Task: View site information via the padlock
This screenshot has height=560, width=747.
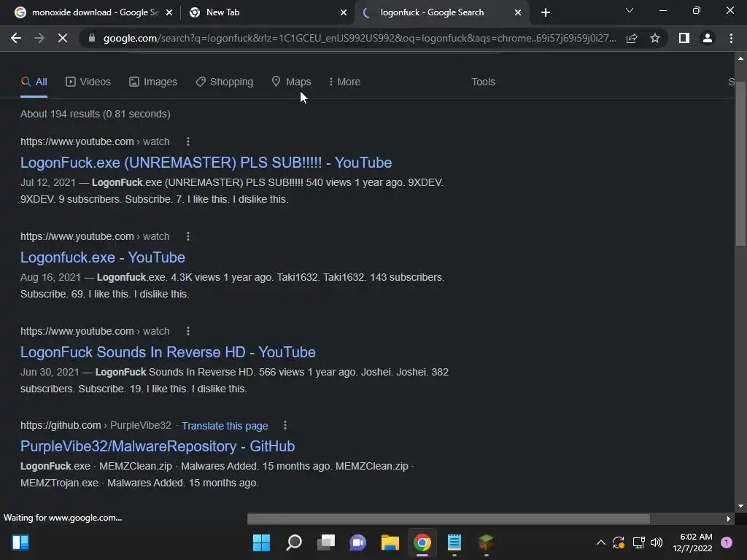Action: (x=91, y=38)
